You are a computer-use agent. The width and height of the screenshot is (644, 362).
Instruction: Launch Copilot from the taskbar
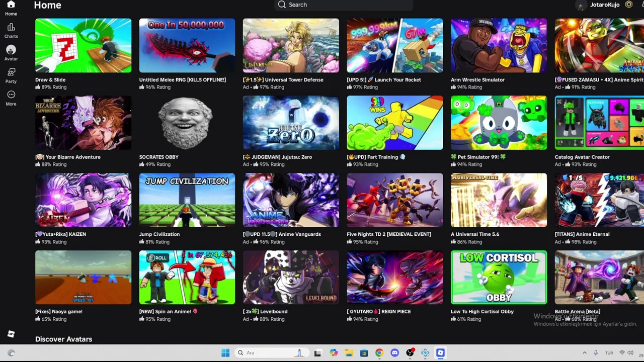333,353
